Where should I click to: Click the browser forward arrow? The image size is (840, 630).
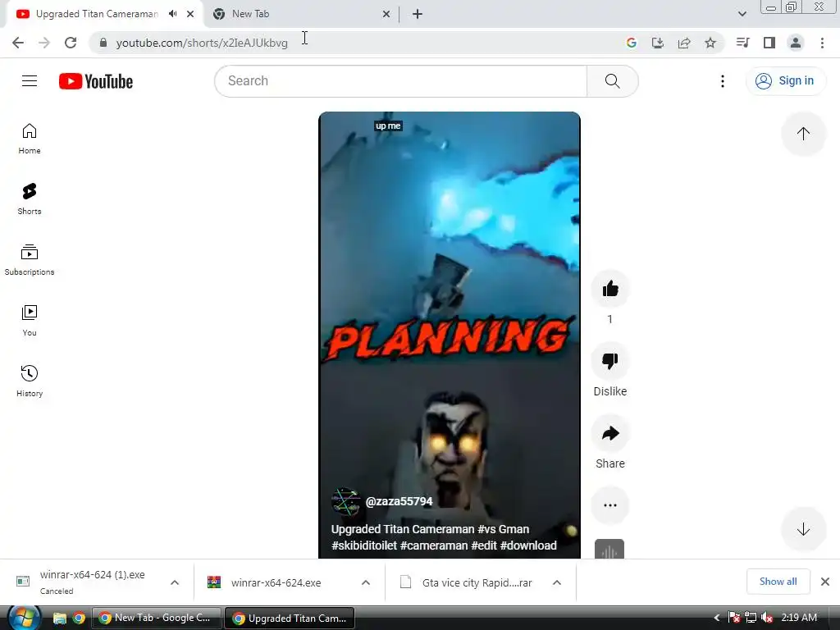[x=44, y=43]
